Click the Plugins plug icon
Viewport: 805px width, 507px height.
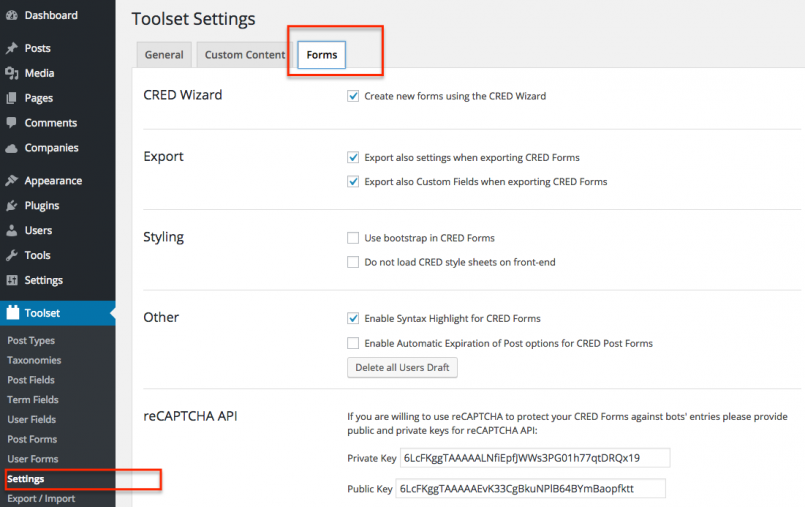click(12, 206)
